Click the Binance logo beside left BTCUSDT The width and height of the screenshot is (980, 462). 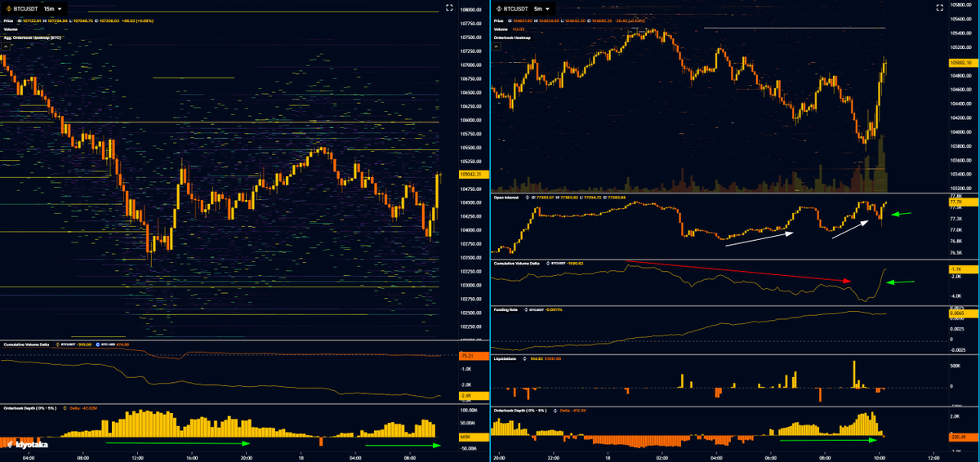click(7, 8)
